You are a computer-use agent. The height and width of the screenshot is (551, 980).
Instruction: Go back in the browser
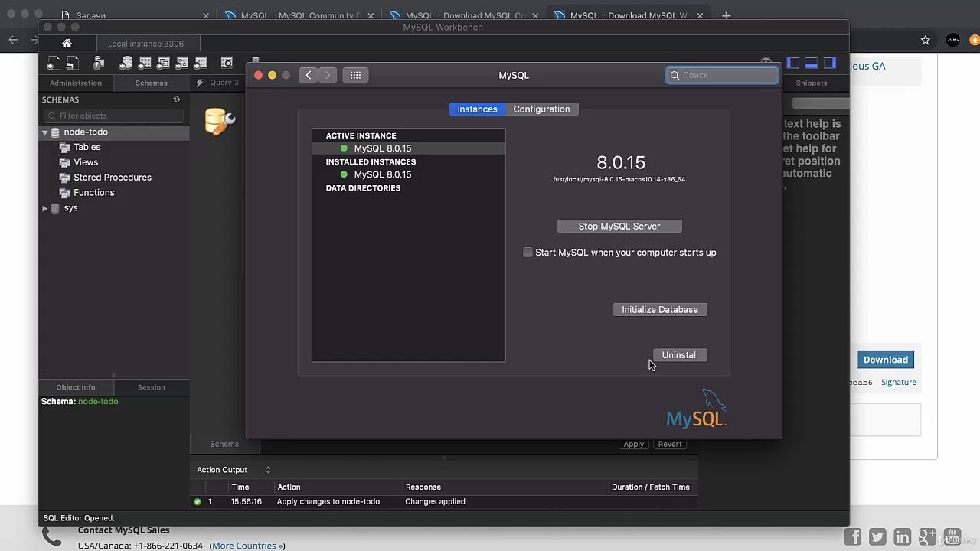pos(13,41)
